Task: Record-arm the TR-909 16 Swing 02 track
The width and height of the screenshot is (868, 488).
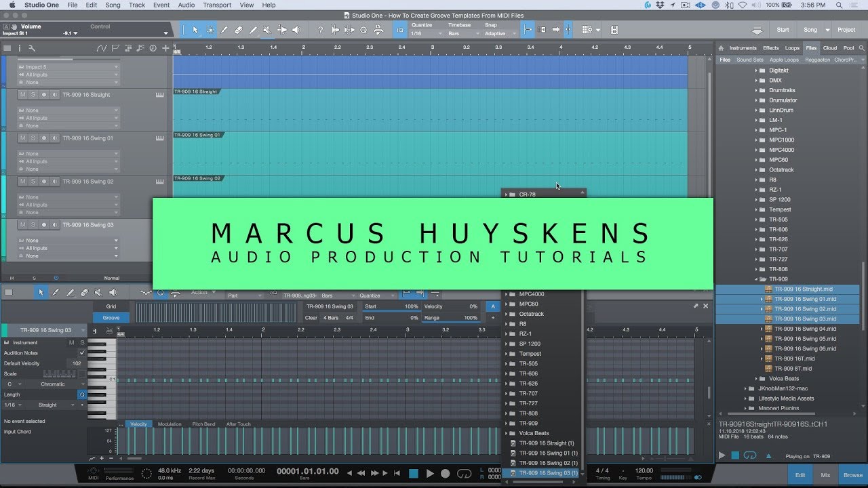Action: pyautogui.click(x=44, y=182)
